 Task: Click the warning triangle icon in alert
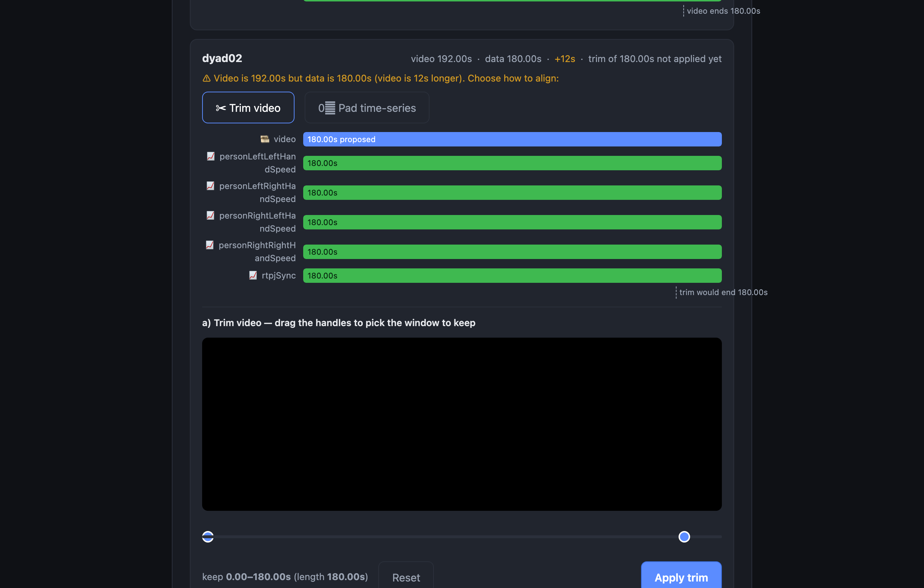click(206, 78)
